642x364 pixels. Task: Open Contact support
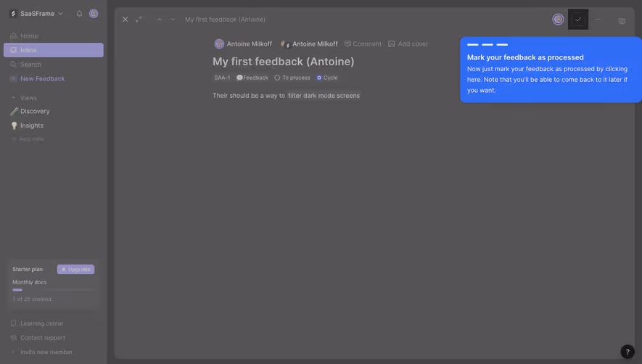(43, 338)
